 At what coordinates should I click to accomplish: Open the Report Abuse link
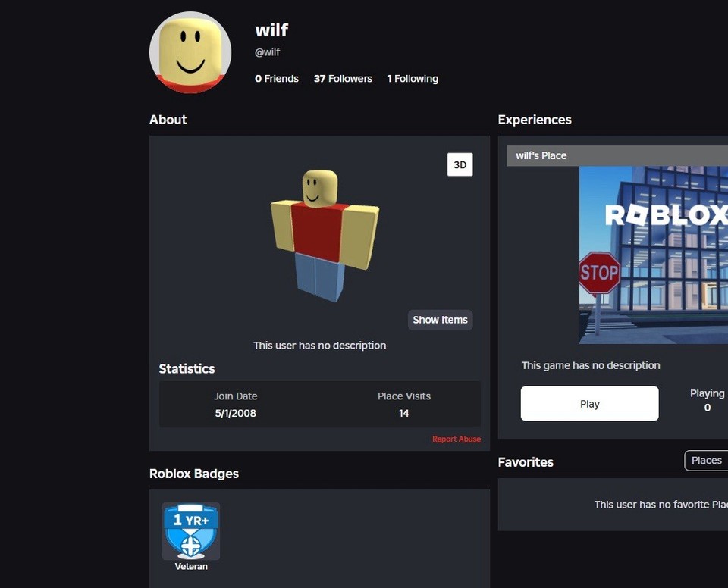pos(457,439)
